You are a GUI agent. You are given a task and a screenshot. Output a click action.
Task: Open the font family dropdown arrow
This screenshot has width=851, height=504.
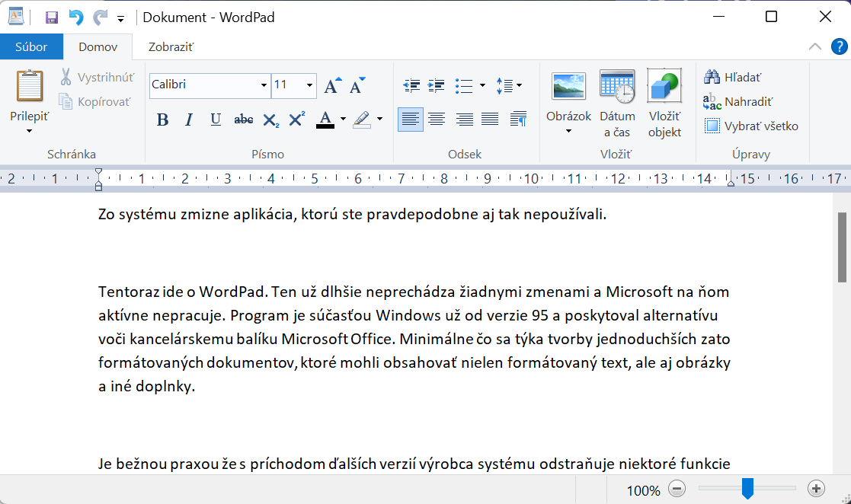coord(264,85)
